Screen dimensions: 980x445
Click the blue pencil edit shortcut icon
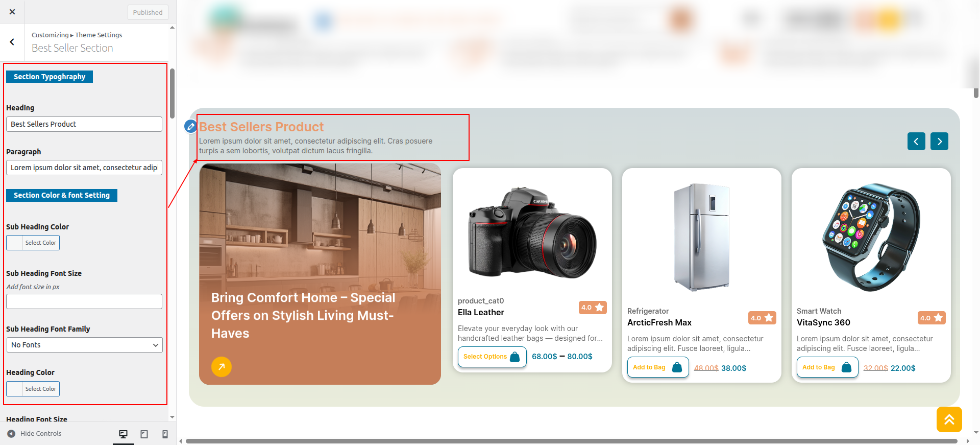point(190,126)
